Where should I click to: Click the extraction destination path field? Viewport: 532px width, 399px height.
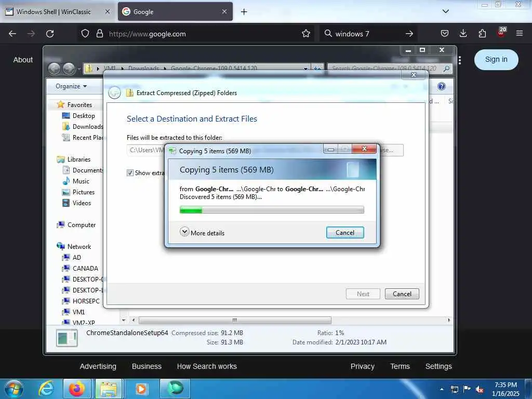[x=146, y=150]
